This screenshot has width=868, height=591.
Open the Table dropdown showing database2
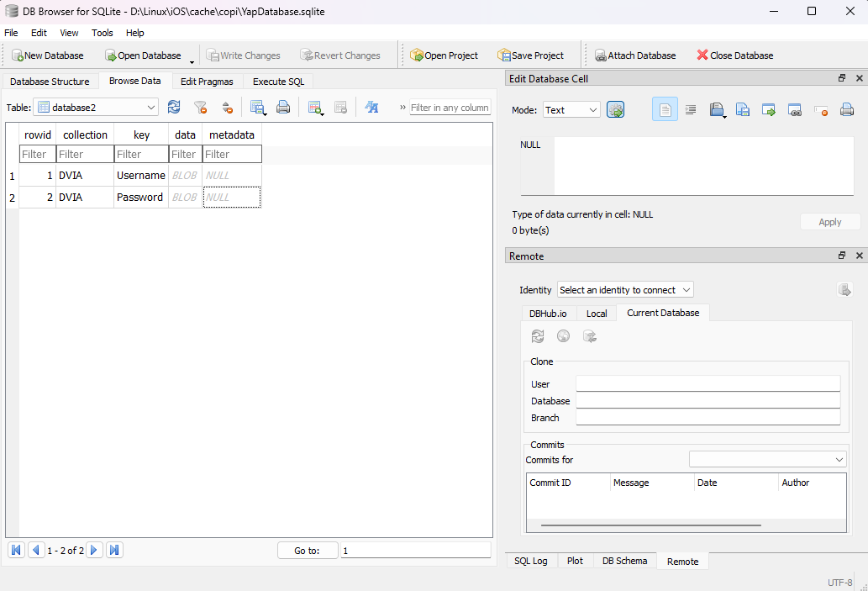click(x=96, y=108)
